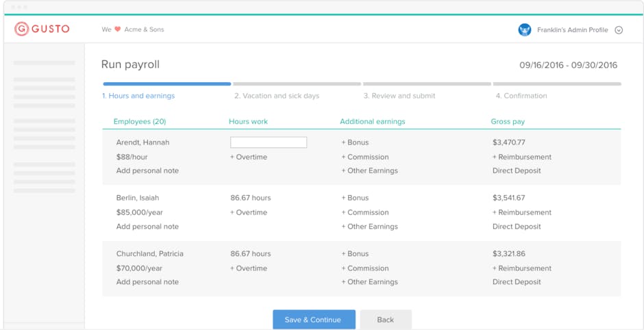Click Direct Deposit for Patricia Churchland
The height and width of the screenshot is (330, 644).
point(517,282)
